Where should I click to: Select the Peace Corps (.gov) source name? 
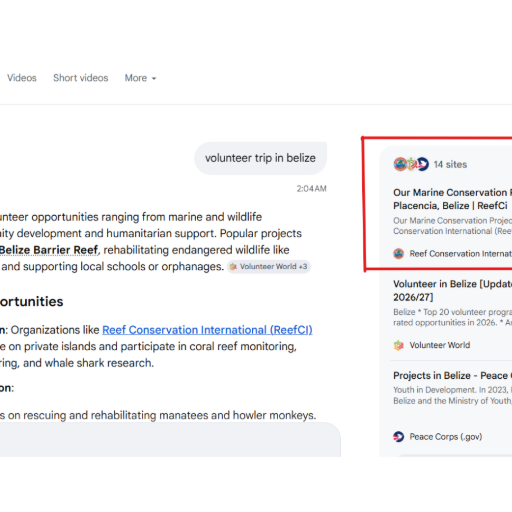click(446, 437)
